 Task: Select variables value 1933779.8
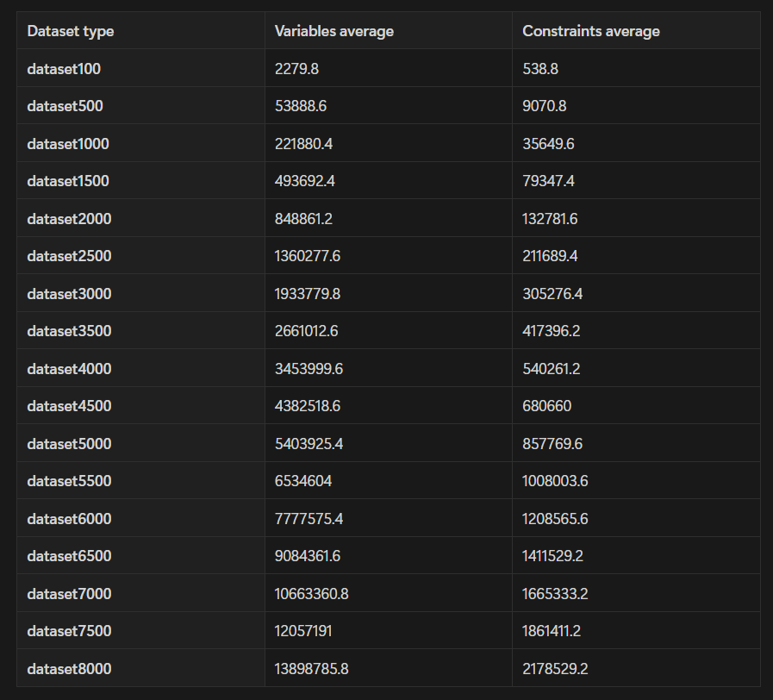point(308,293)
